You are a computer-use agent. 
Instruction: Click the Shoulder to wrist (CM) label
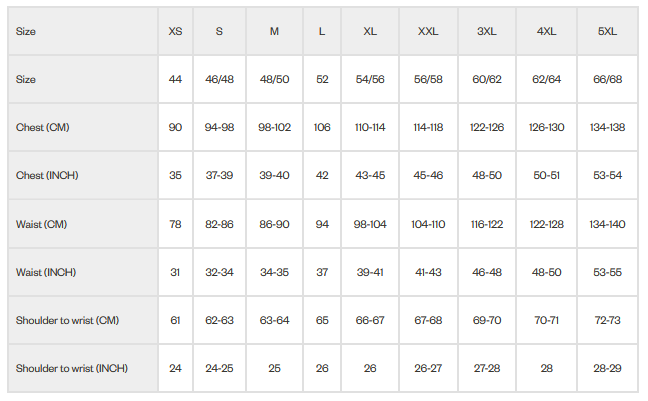pos(67,320)
